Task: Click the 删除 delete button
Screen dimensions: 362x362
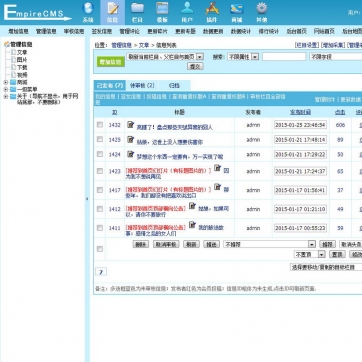Action: tap(141, 244)
